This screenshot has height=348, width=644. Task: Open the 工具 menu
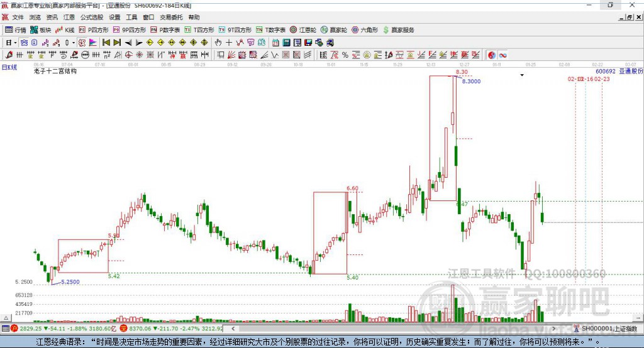coord(131,17)
